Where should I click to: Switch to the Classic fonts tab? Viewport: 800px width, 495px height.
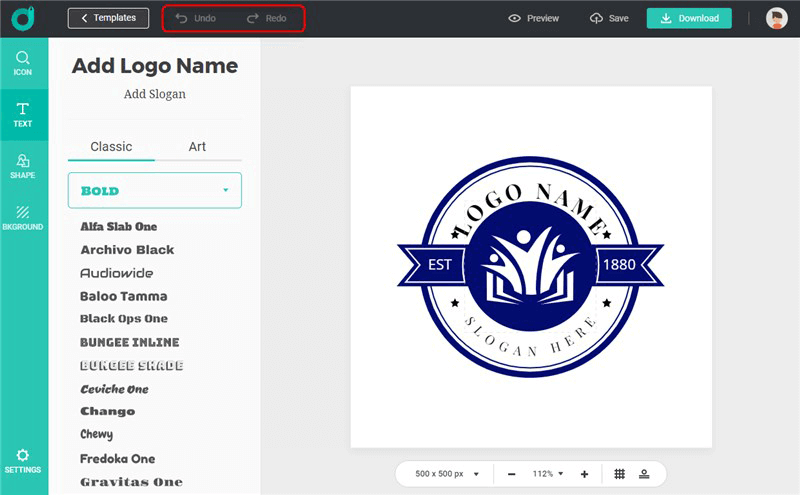coord(111,147)
